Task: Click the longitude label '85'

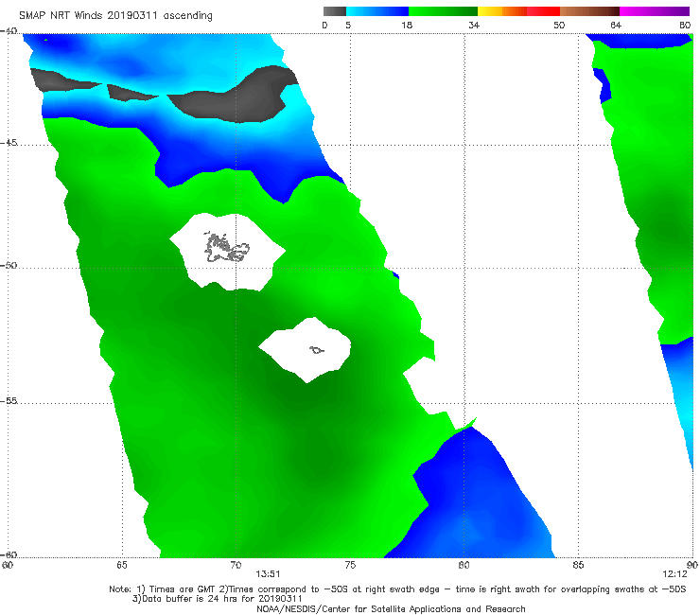Action: (578, 565)
